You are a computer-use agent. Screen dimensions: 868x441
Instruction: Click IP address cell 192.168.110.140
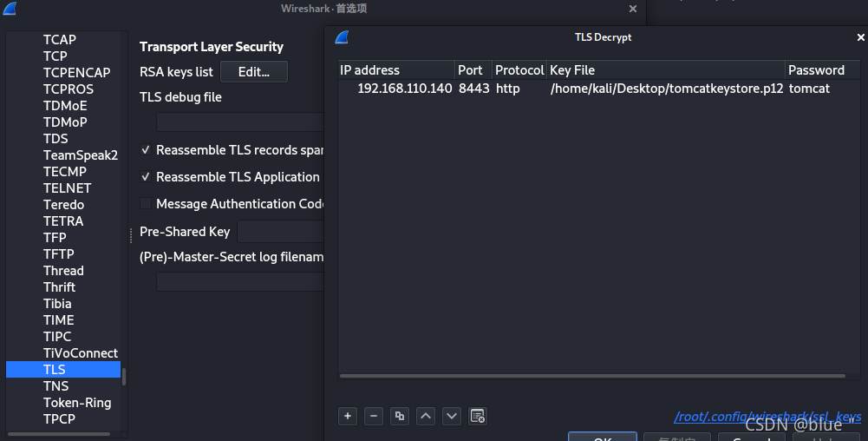[405, 89]
